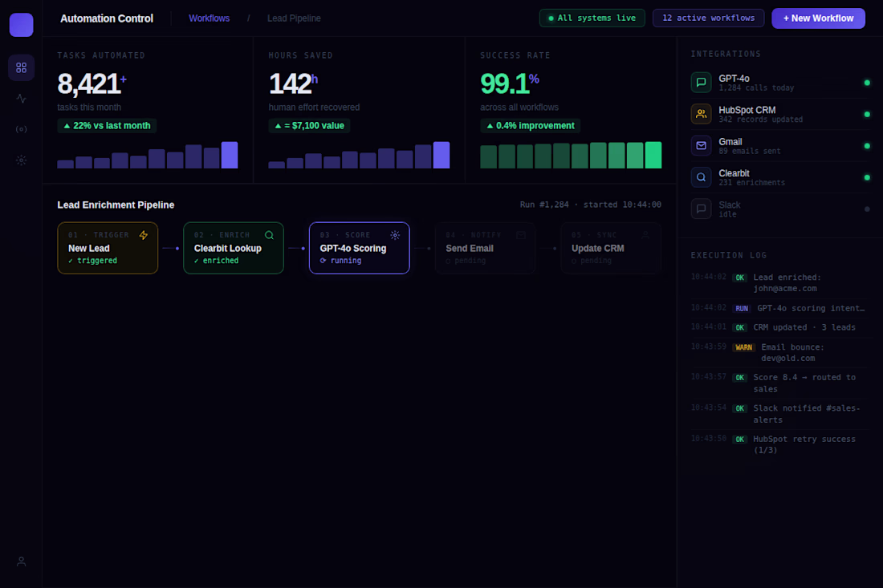The image size is (883, 588).
Task: Click the Automation Control title
Action: point(107,18)
